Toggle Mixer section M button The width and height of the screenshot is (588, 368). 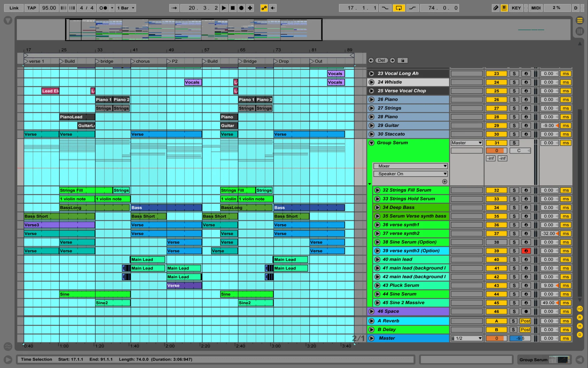(580, 326)
